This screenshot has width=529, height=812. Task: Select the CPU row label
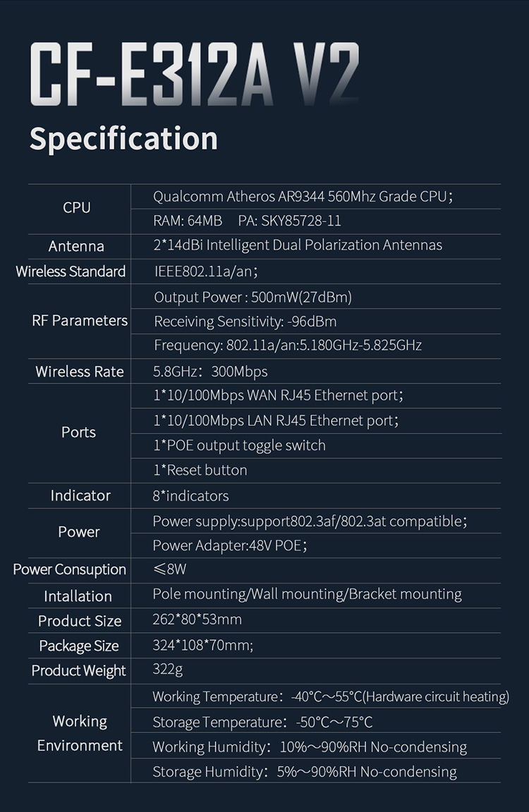click(77, 207)
